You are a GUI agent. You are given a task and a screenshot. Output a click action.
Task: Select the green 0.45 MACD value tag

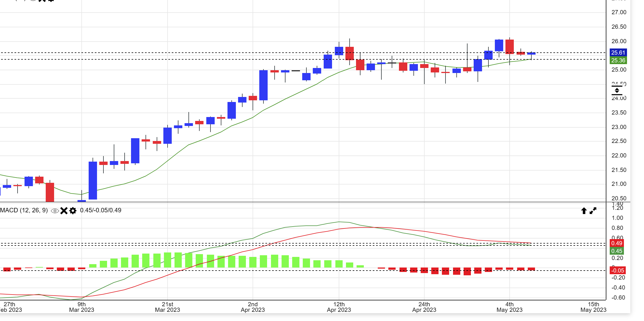(x=616, y=251)
